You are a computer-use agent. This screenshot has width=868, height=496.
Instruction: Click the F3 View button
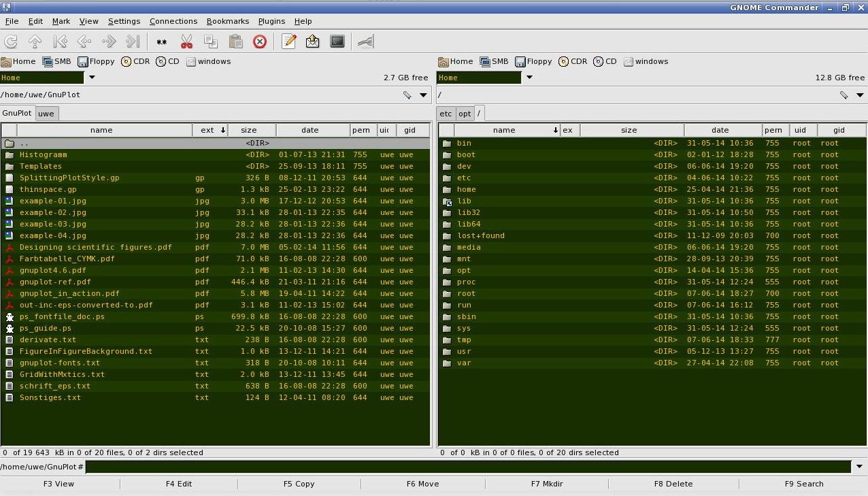pos(59,484)
